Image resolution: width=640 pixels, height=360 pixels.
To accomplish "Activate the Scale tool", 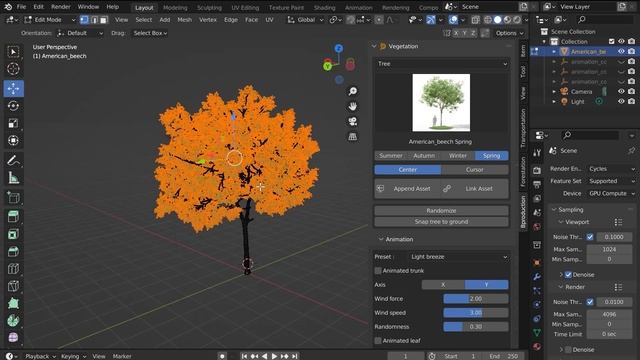I will [13, 123].
